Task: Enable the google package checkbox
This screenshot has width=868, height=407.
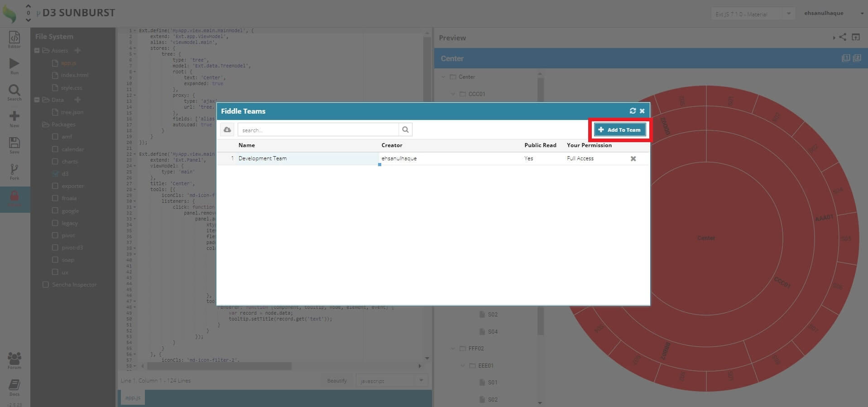Action: (55, 211)
